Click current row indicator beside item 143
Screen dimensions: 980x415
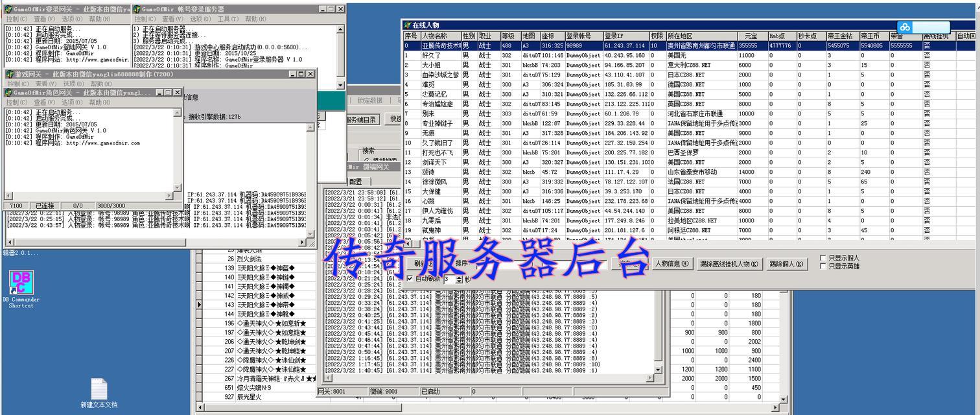point(200,305)
